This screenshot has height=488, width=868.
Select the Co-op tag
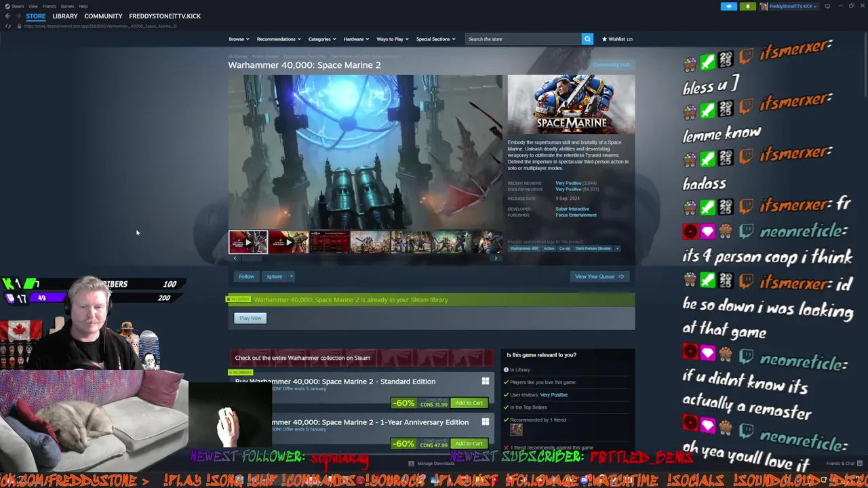pyautogui.click(x=565, y=248)
